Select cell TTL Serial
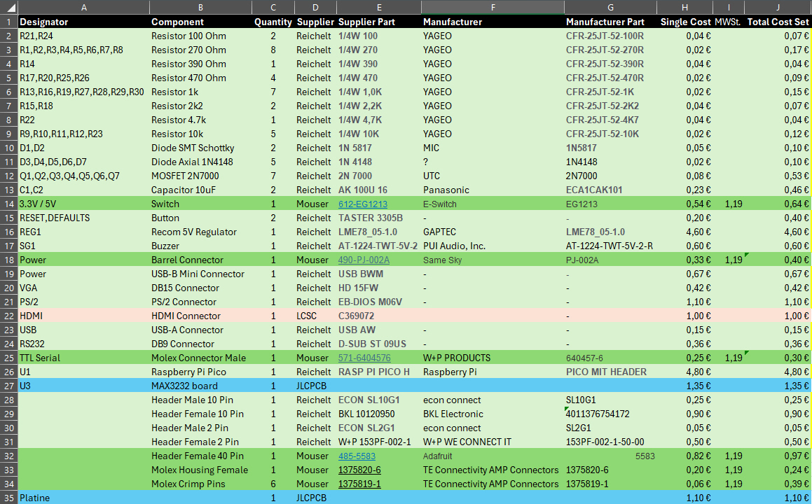The width and height of the screenshot is (812, 504). coord(84,358)
